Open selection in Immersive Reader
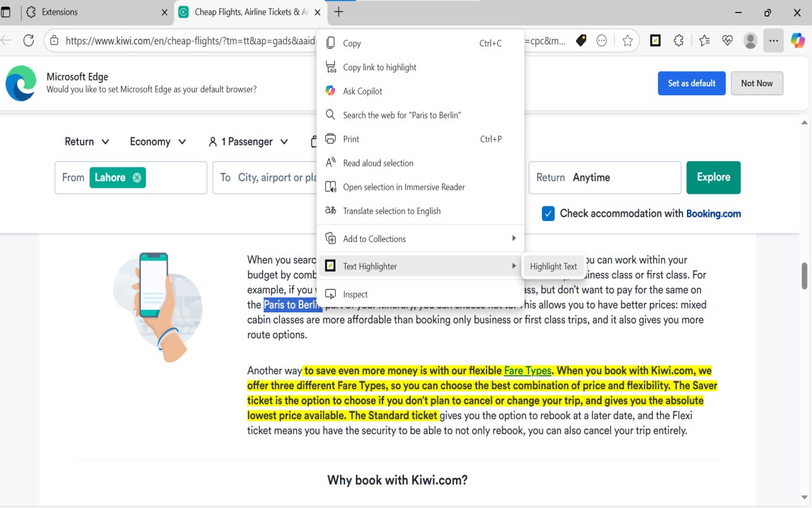Image resolution: width=812 pixels, height=508 pixels. click(x=421, y=187)
